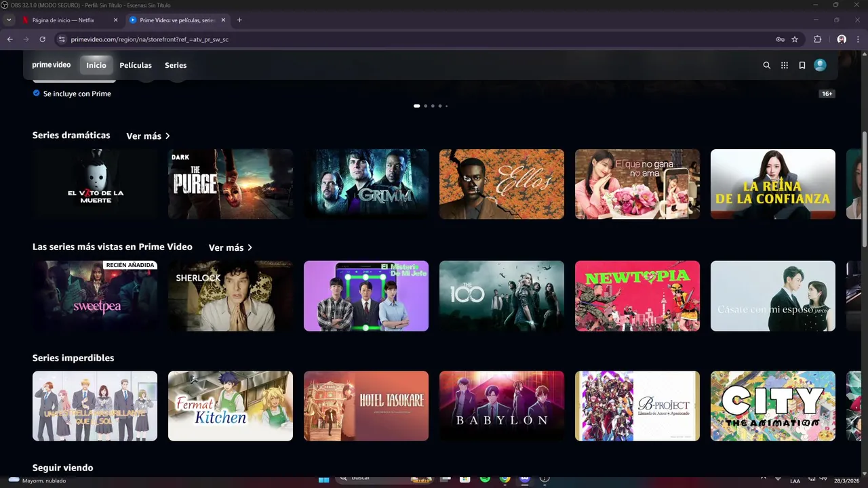Open the Prime Video search icon
This screenshot has width=868, height=488.
coord(767,66)
